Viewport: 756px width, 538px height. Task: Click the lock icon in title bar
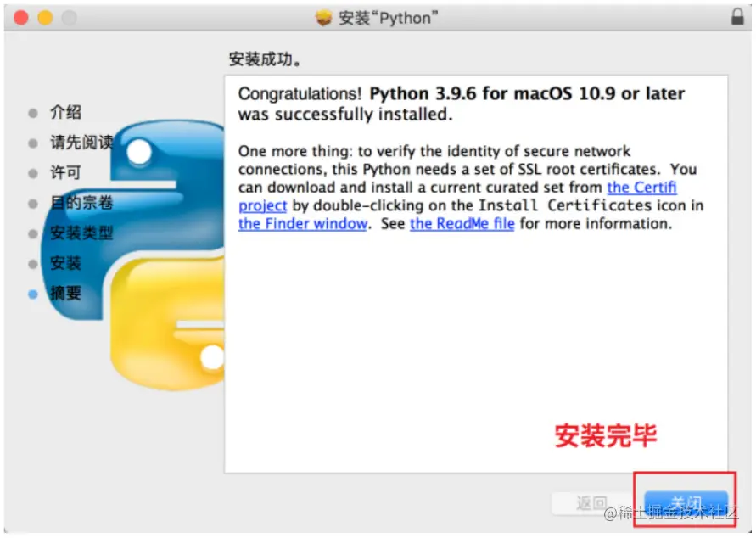pyautogui.click(x=737, y=16)
